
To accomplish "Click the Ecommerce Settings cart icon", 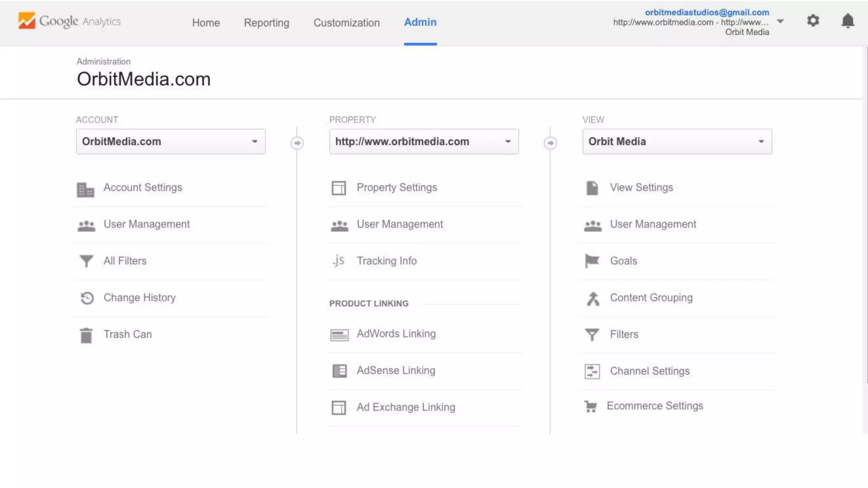I will [x=590, y=406].
